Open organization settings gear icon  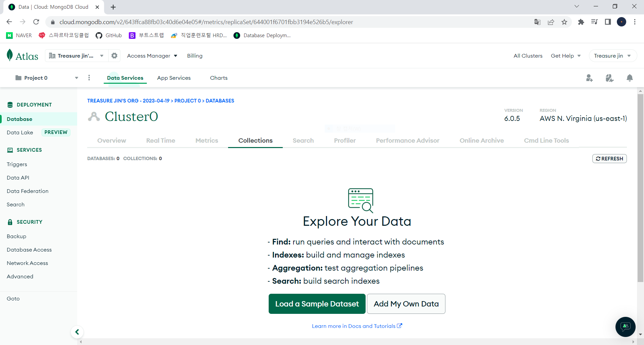coord(114,56)
